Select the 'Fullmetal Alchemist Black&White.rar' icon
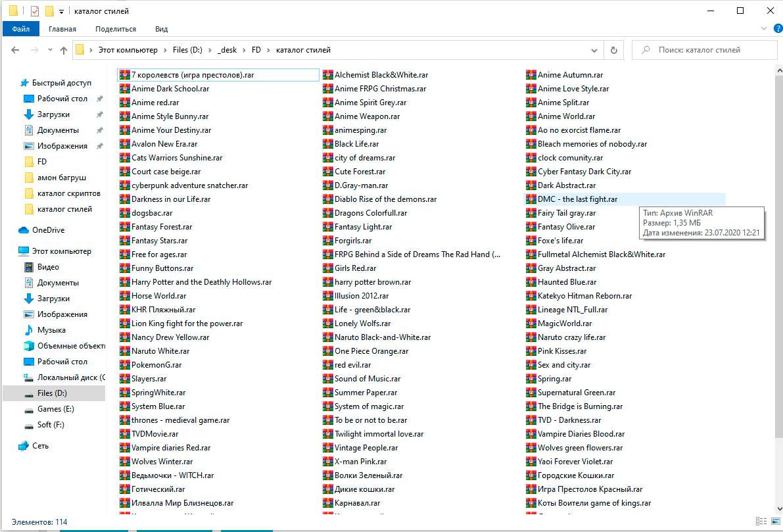This screenshot has width=783, height=532. (531, 254)
